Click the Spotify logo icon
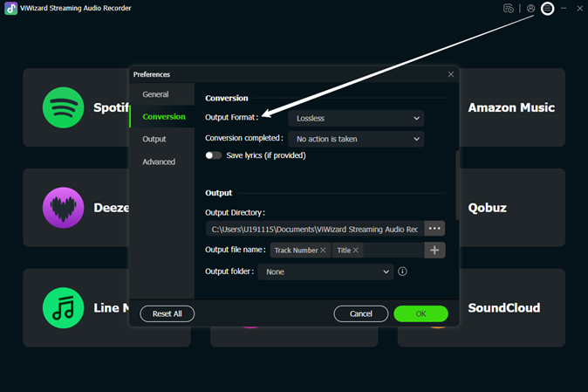 (63, 107)
